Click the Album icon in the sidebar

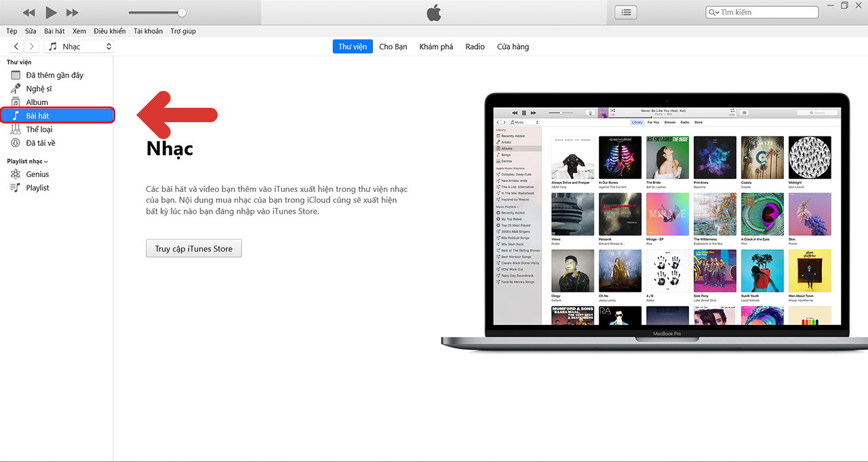[x=15, y=102]
